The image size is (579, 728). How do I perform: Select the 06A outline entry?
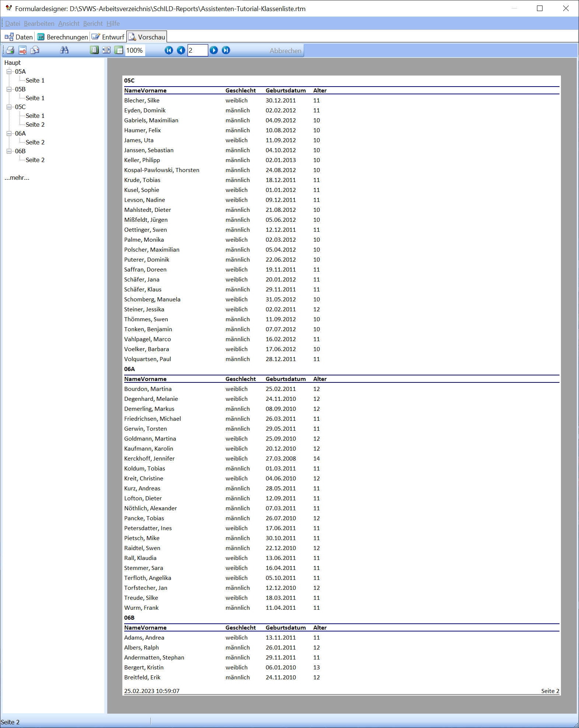pos(20,133)
